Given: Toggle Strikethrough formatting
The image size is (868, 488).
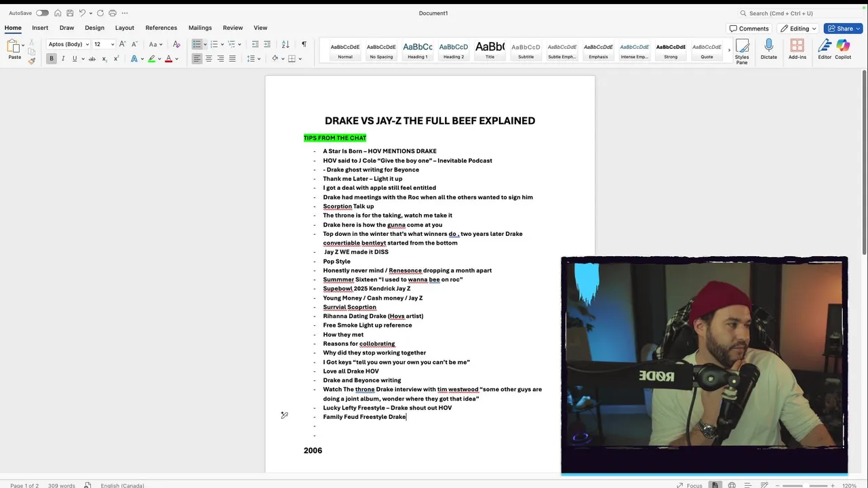Looking at the screenshot, I should (x=92, y=59).
